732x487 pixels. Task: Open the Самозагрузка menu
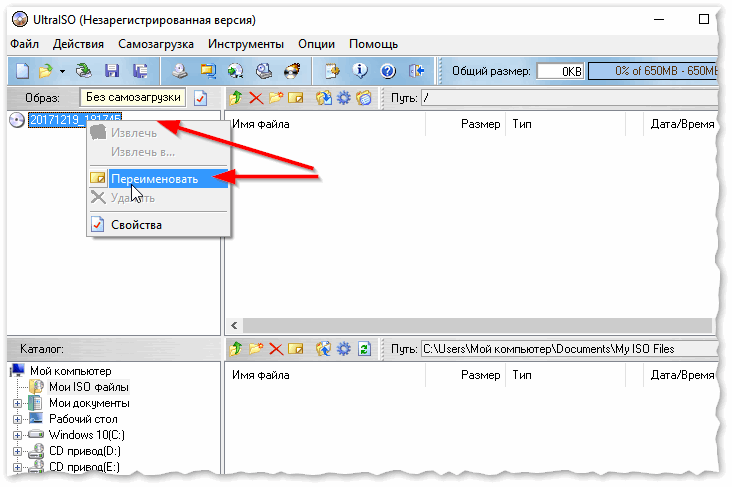click(x=155, y=44)
